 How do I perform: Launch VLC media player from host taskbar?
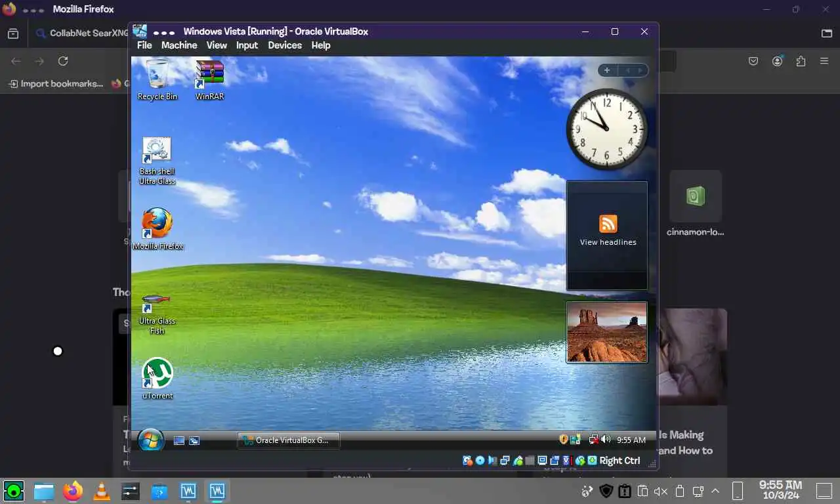[102, 491]
